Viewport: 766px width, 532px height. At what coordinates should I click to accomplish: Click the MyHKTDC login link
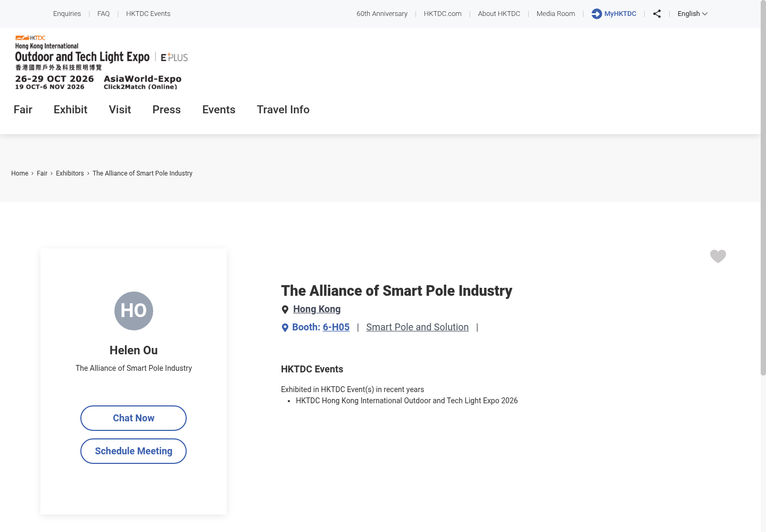[620, 14]
